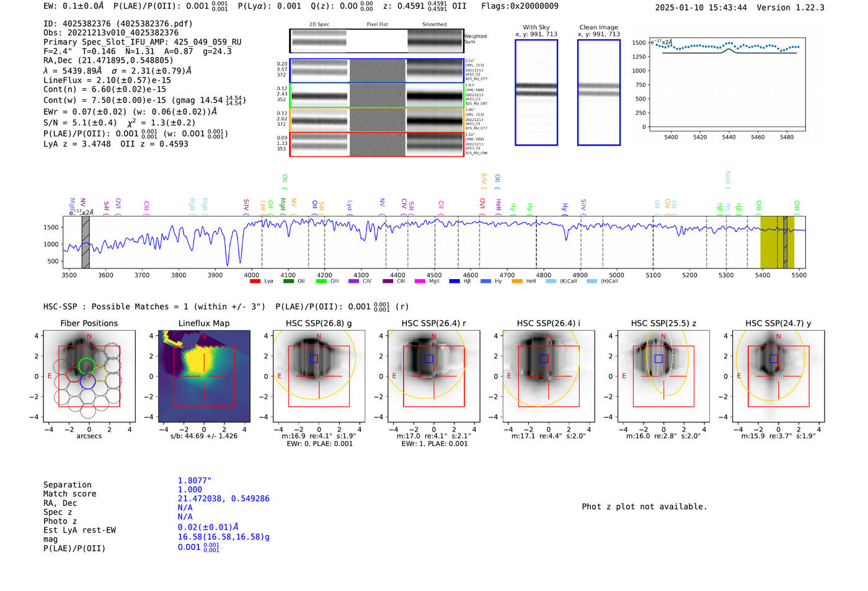Click the blue Hβ legend swatch

[x=454, y=282]
